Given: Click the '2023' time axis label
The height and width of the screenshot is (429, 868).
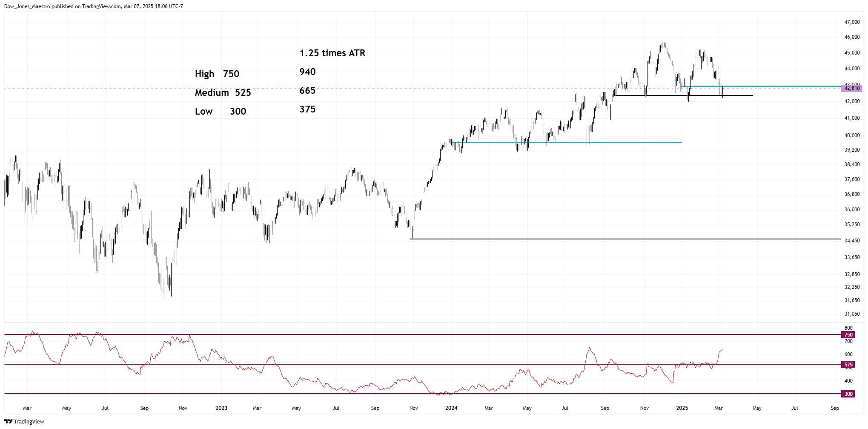Looking at the screenshot, I should coord(221,408).
